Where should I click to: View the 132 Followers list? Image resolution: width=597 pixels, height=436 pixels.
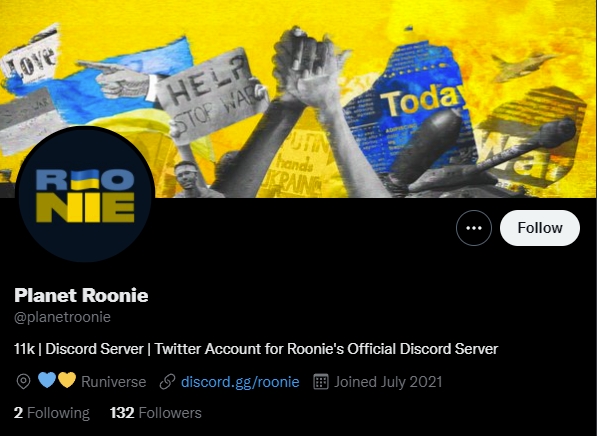(155, 413)
